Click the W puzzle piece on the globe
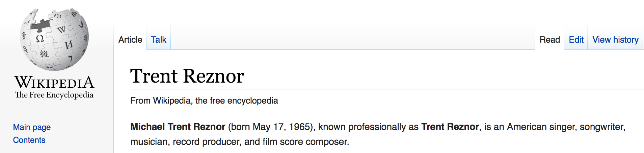This screenshot has height=153, width=644. pos(61,29)
